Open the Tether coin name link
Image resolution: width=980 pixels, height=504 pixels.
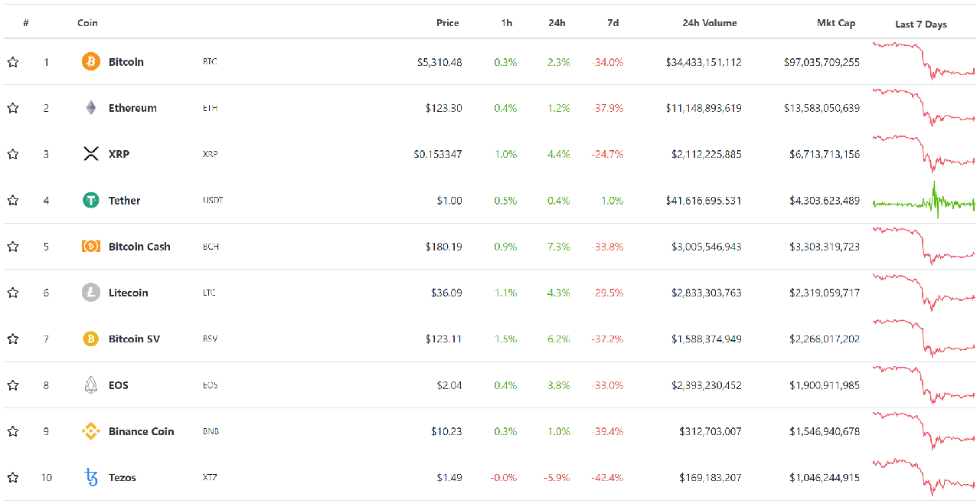coord(124,201)
